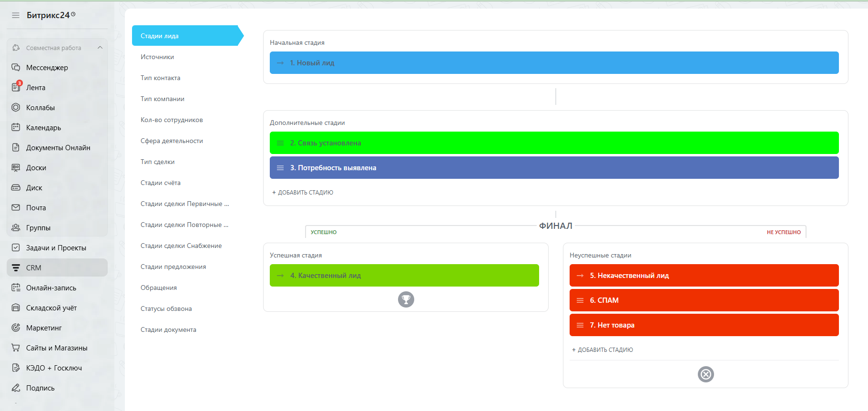The image size is (868, 411).
Task: Click the trophy icon under successful stage
Action: click(x=406, y=299)
